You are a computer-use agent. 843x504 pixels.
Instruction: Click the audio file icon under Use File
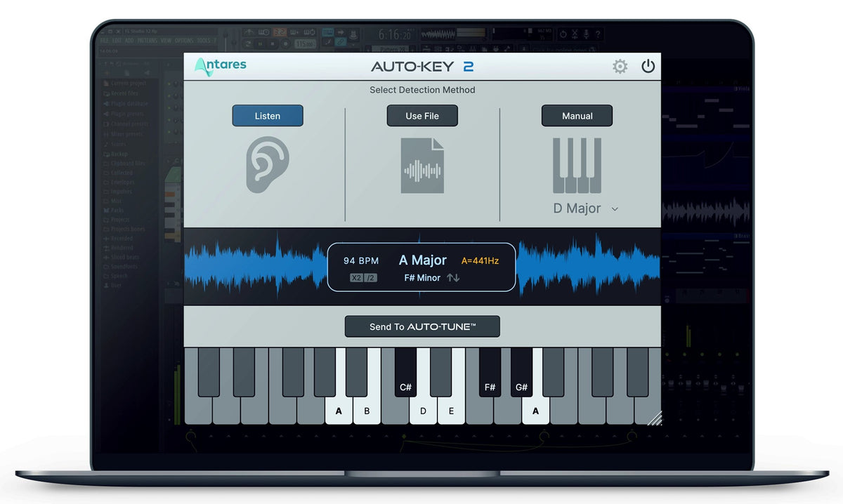pyautogui.click(x=422, y=166)
